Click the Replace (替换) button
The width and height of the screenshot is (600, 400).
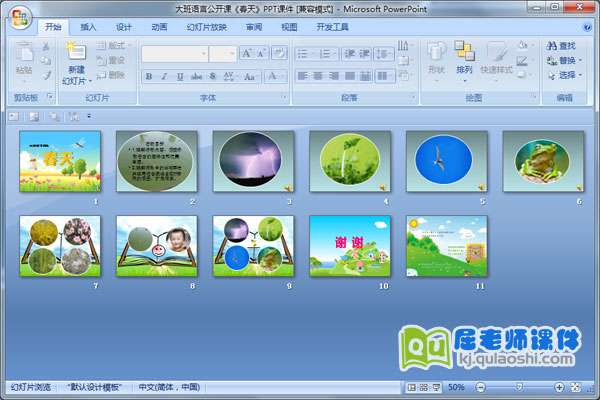tap(566, 60)
